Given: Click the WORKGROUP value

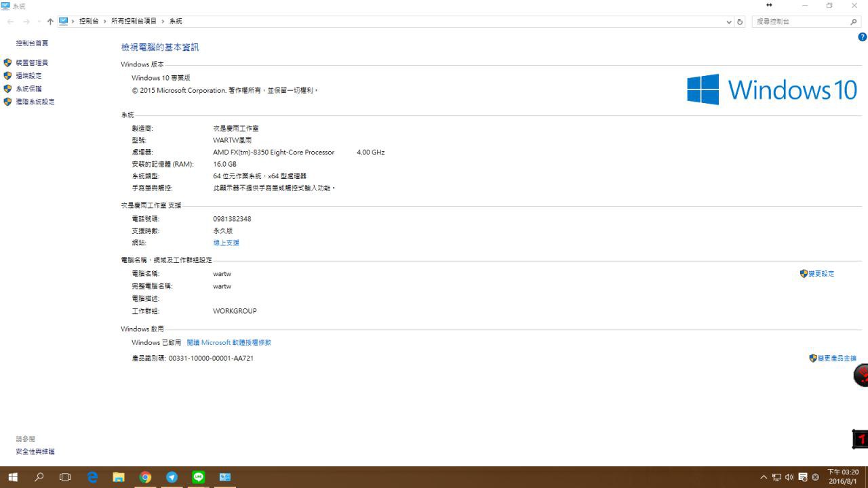Looking at the screenshot, I should [235, 311].
